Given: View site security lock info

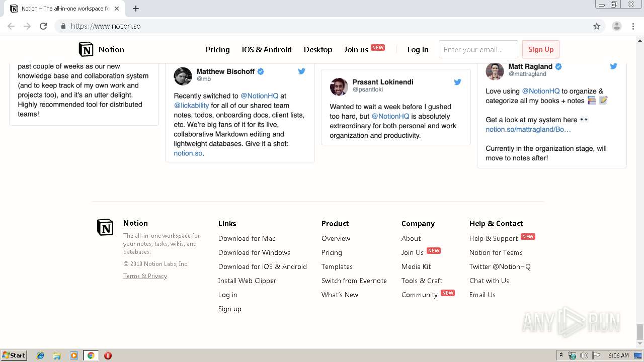Looking at the screenshot, I should click(63, 26).
